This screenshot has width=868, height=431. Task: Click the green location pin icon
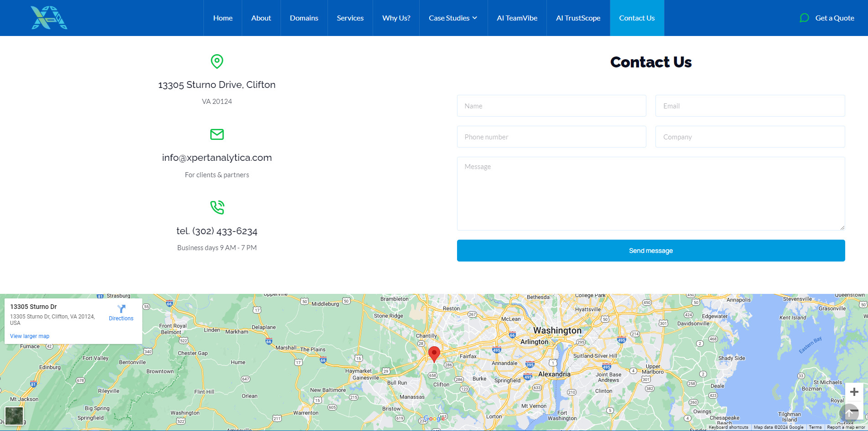click(x=217, y=62)
